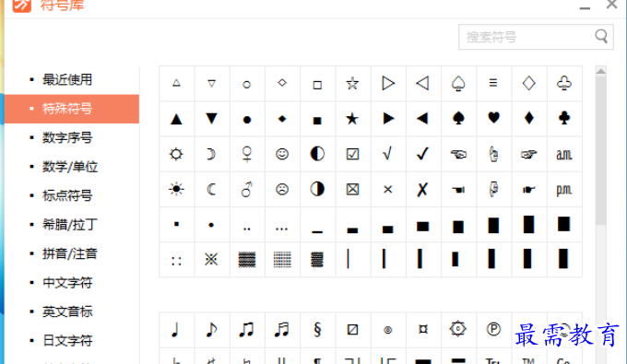The image size is (627, 364).
Task: Insert the am symbol
Action: pos(563,154)
